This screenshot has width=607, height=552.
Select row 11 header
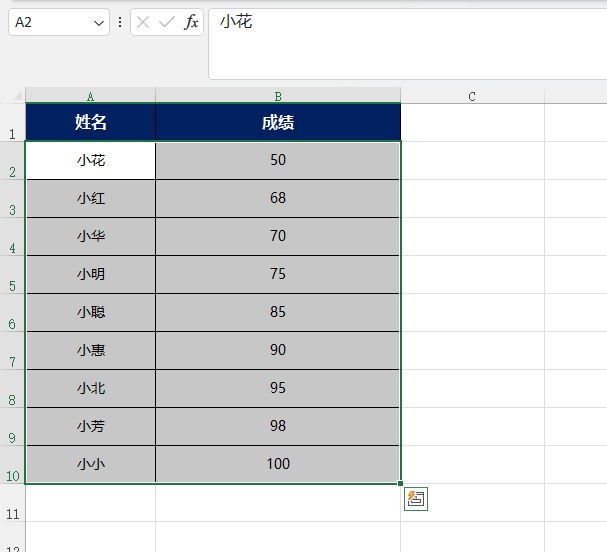(12, 502)
